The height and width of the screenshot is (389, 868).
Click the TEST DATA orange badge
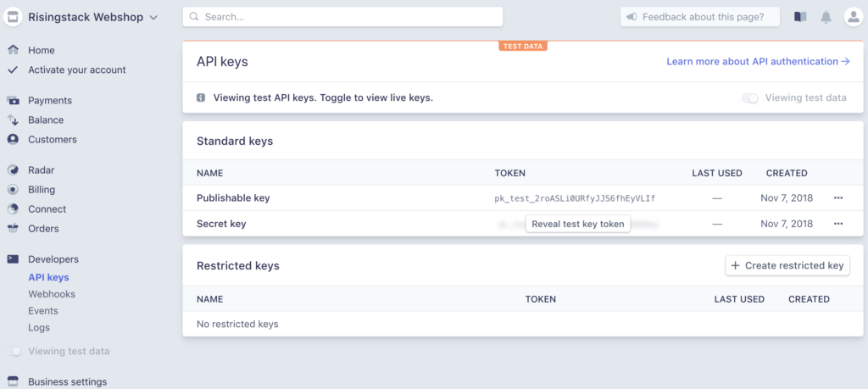pos(523,47)
